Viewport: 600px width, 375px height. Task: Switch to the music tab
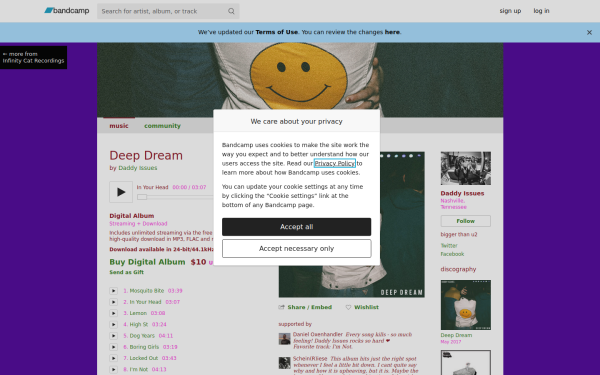pyautogui.click(x=119, y=126)
